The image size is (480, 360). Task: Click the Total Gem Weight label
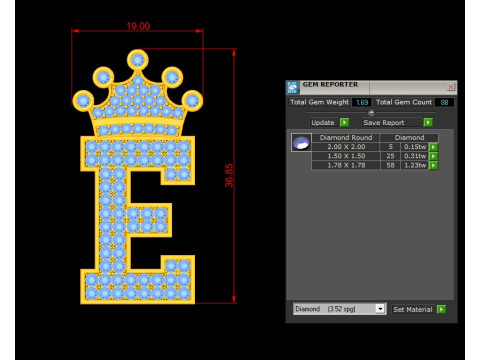(x=319, y=102)
